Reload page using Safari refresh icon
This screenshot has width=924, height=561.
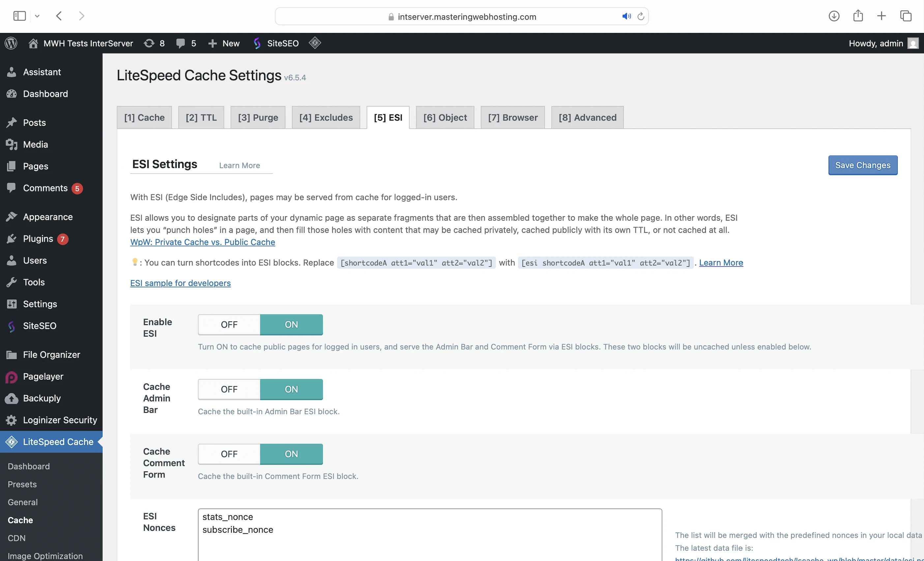[x=641, y=16]
